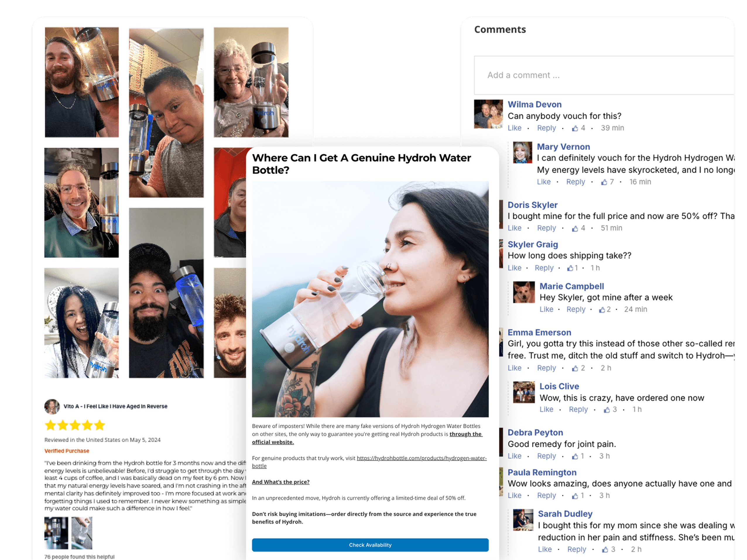Like Doris Skyler's comment

coord(514,228)
